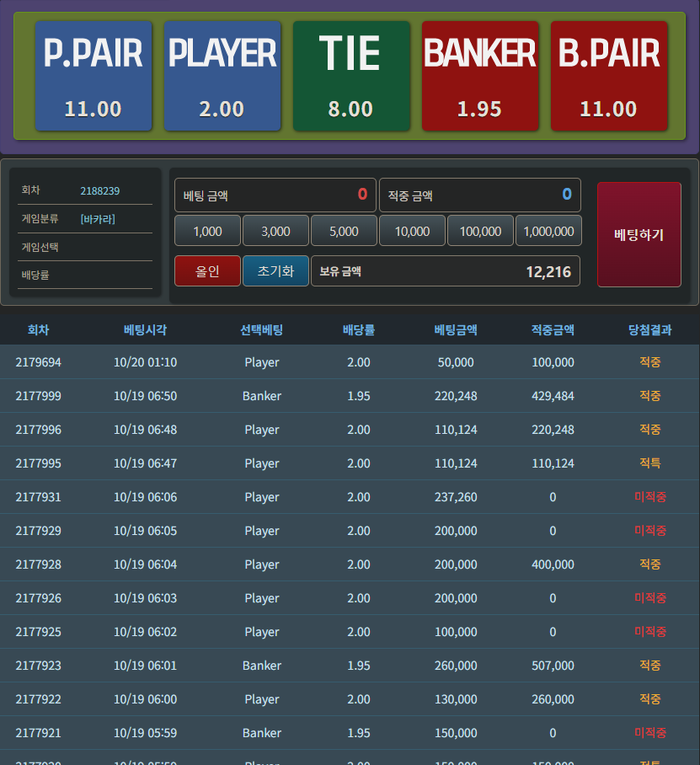The image size is (700, 765).
Task: Click the 5,000 chip button
Action: 344,231
